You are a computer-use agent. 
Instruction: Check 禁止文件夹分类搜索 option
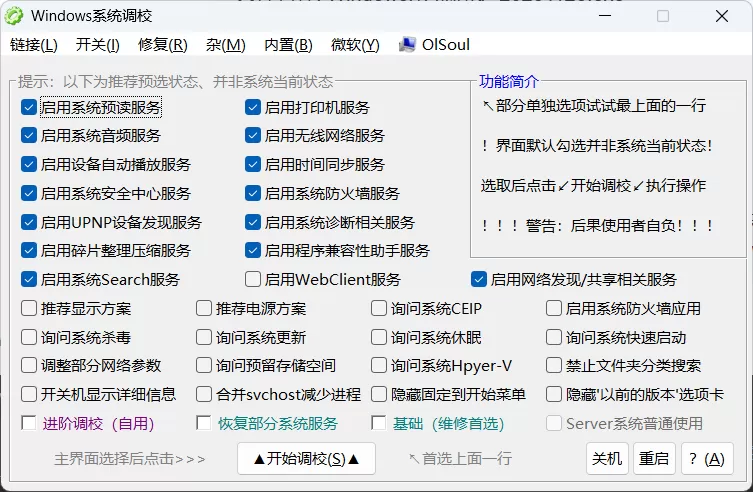point(554,365)
